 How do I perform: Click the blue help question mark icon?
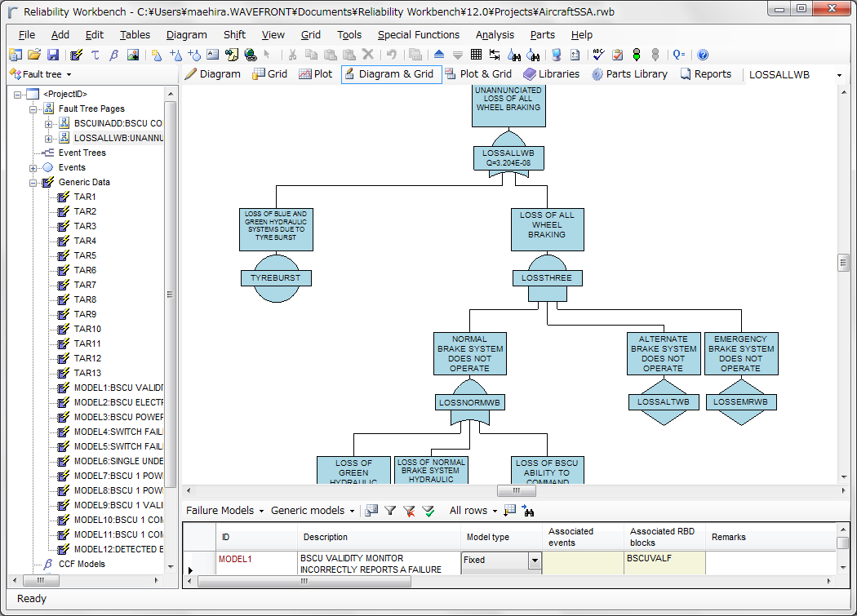point(703,55)
